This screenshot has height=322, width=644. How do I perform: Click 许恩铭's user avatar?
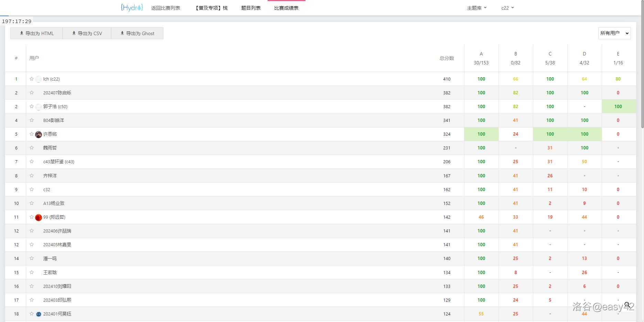(39, 134)
